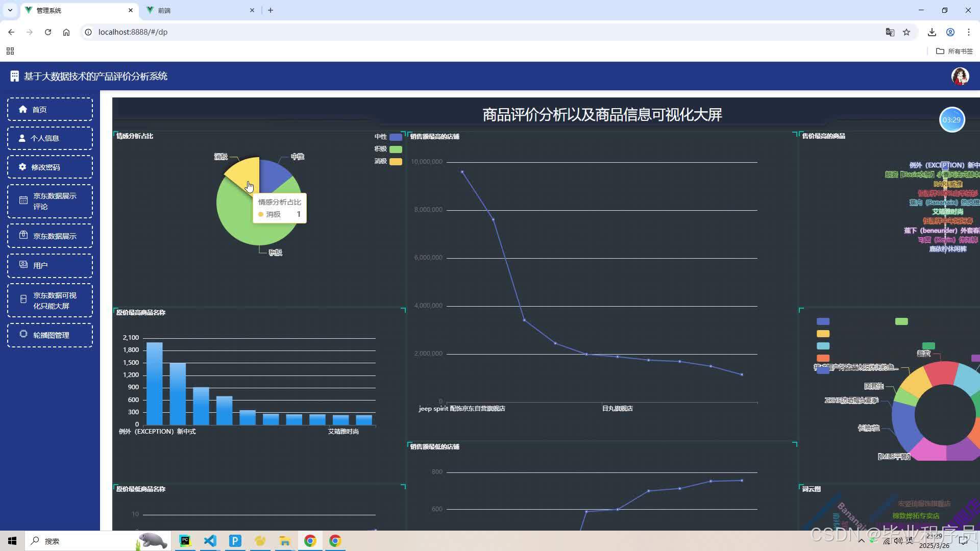Click the user-card icon beside 用户
Viewport: 980px width, 551px height.
[x=23, y=264]
